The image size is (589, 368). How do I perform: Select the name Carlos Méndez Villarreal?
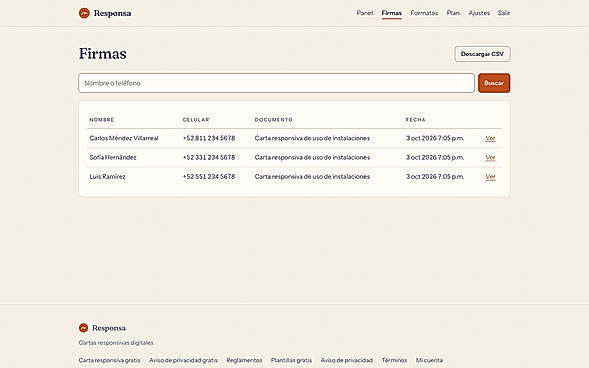tap(124, 138)
